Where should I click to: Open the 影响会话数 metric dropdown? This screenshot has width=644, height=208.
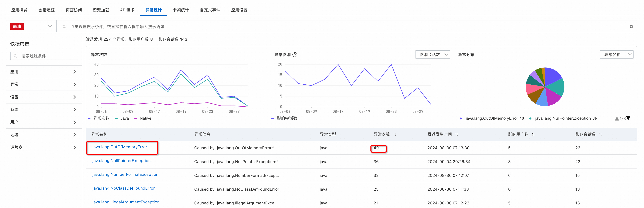[x=432, y=55]
